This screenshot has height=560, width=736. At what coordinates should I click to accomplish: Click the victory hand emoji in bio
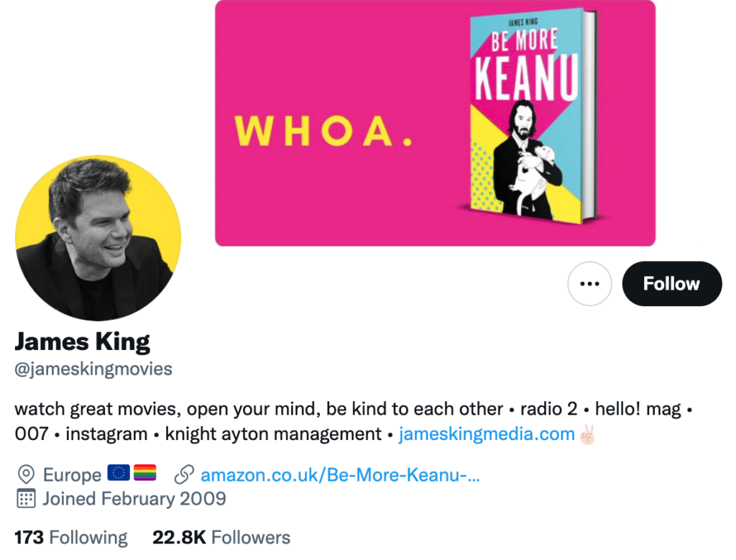(x=588, y=434)
